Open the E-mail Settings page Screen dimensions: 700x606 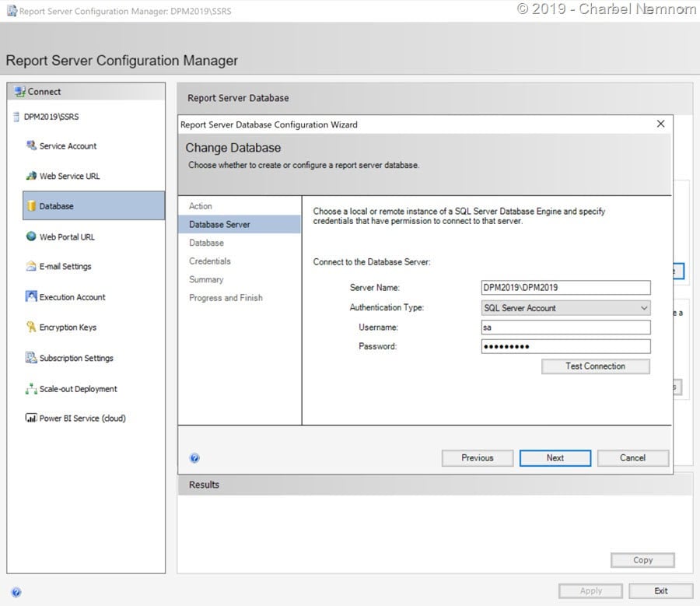click(65, 266)
